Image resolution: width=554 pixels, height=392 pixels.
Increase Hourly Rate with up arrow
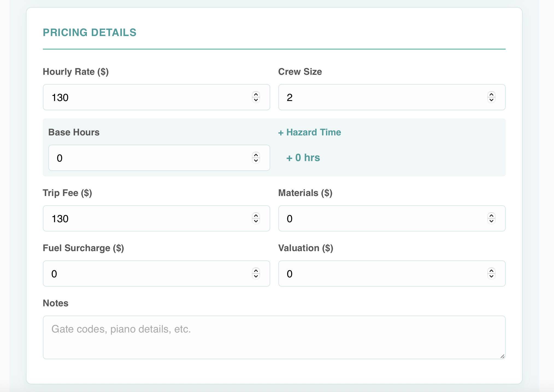256,94
